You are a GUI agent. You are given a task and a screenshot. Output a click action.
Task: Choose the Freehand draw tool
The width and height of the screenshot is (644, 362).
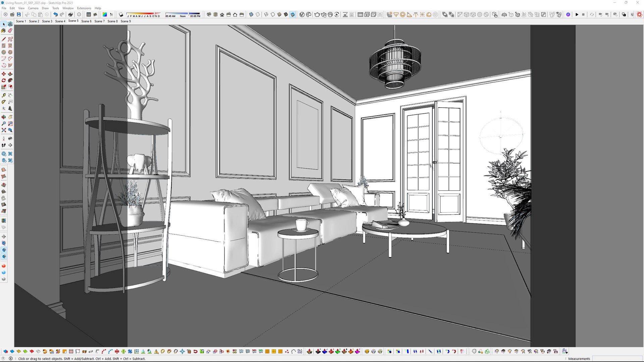click(x=10, y=39)
